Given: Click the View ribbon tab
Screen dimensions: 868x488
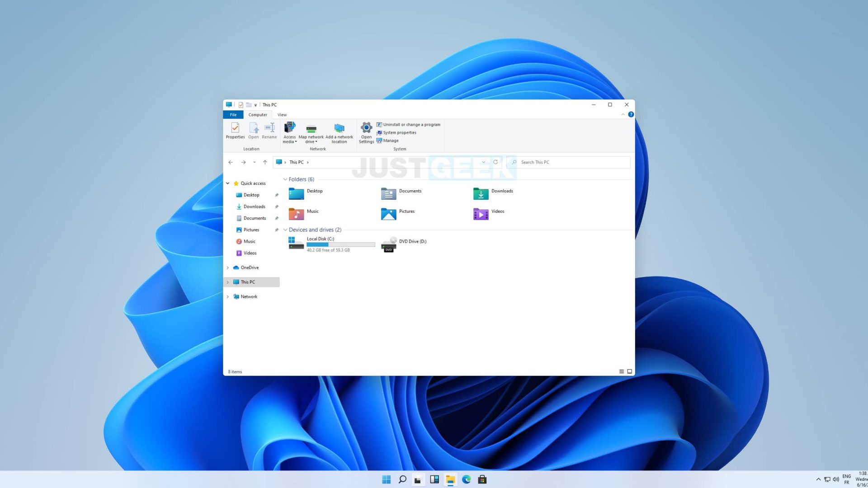Looking at the screenshot, I should point(282,114).
